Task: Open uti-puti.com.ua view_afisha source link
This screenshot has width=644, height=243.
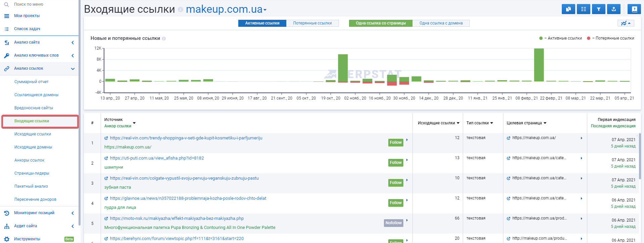Action: coord(157,158)
